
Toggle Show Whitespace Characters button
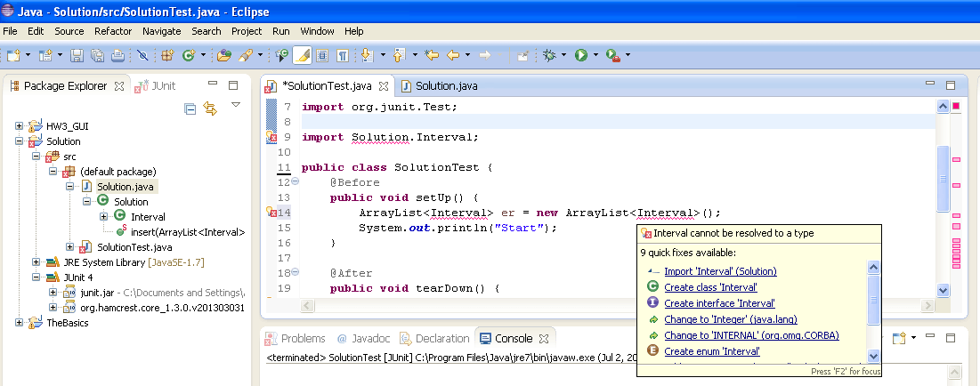tap(342, 55)
